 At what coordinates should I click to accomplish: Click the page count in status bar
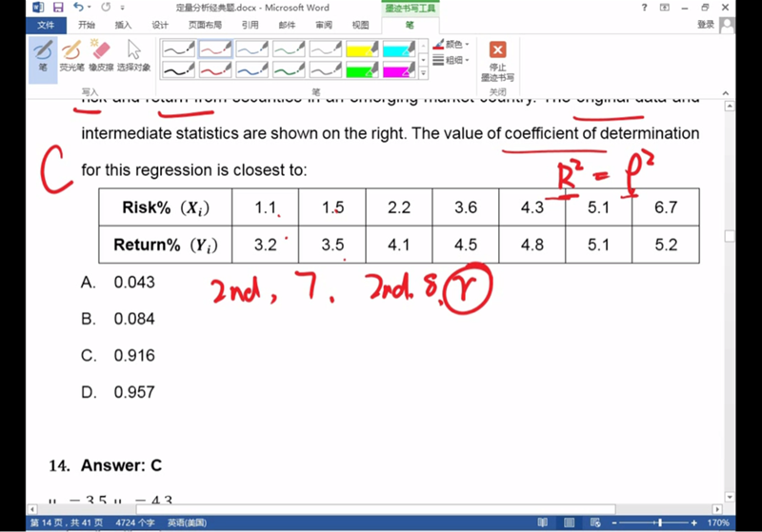click(66, 522)
